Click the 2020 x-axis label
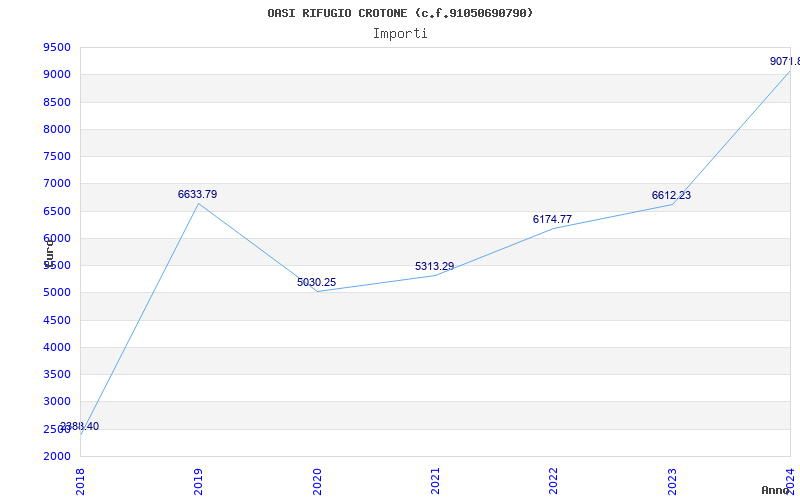The image size is (800, 500). (316, 481)
